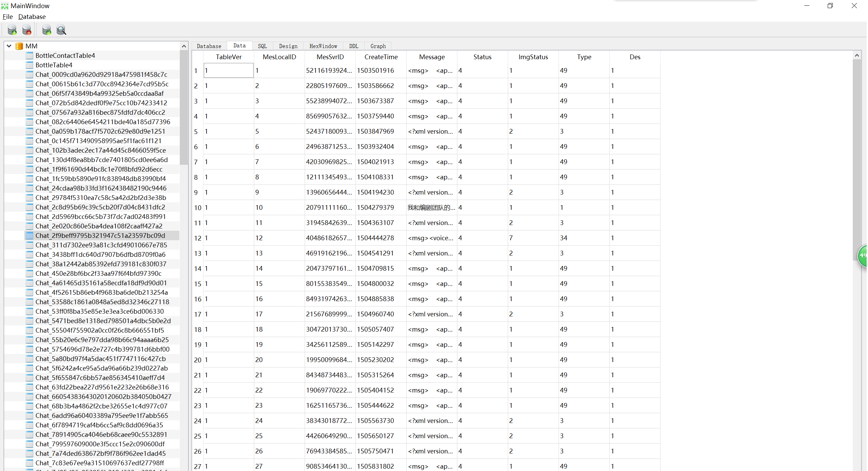Open table Chat_660543836430201206​02b384050b0427
Screen dimensions: 868x471
(x=104, y=397)
